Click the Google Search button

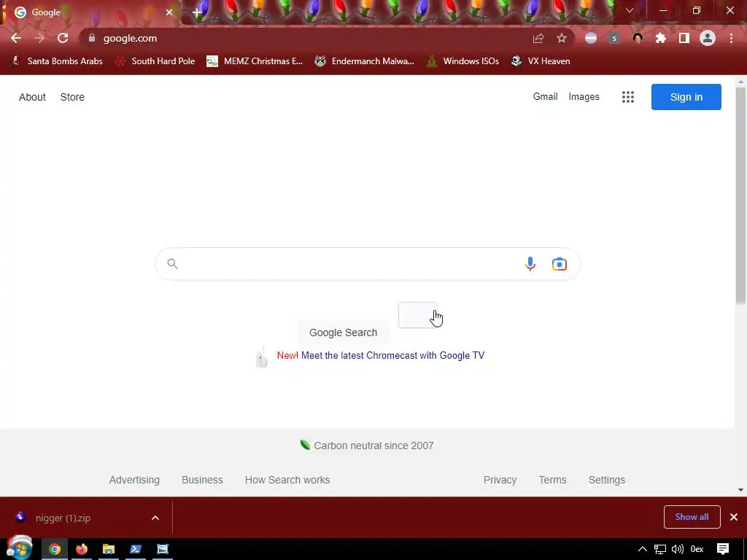pos(343,332)
